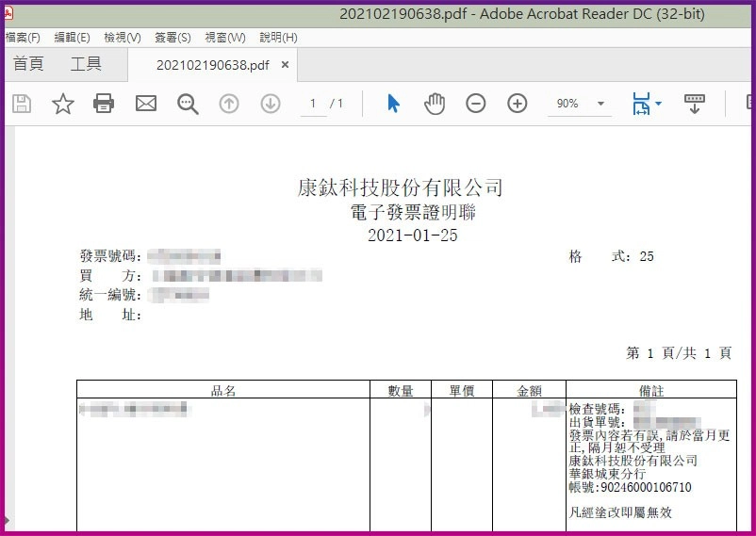Image resolution: width=756 pixels, height=536 pixels.
Task: Click the 第 1 頁/共 1 頁 page indicator
Action: (x=679, y=353)
